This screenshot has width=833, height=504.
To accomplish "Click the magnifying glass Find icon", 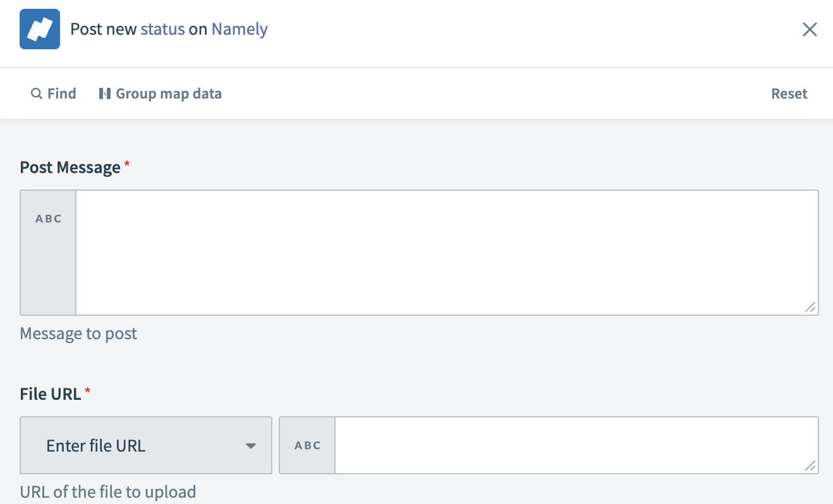I will 37,93.
